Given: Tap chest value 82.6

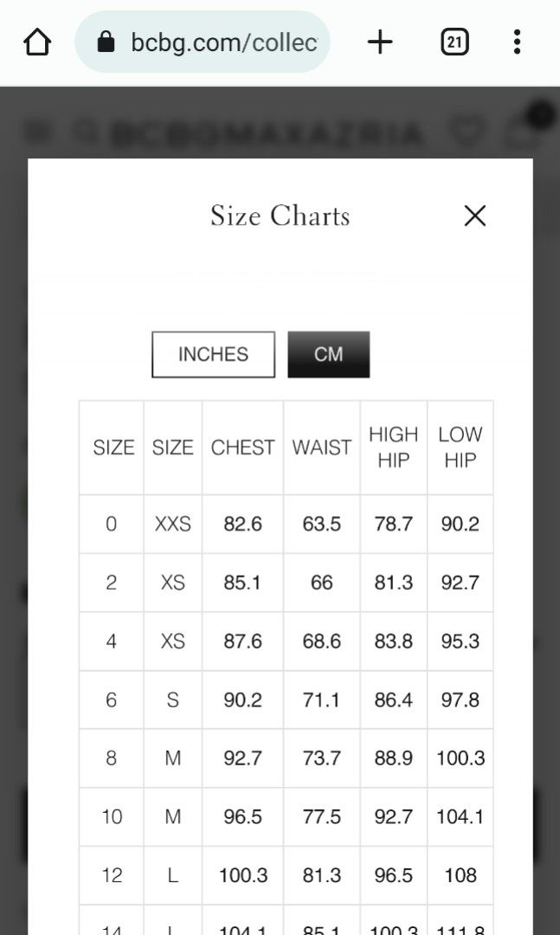Looking at the screenshot, I should click(x=242, y=524).
